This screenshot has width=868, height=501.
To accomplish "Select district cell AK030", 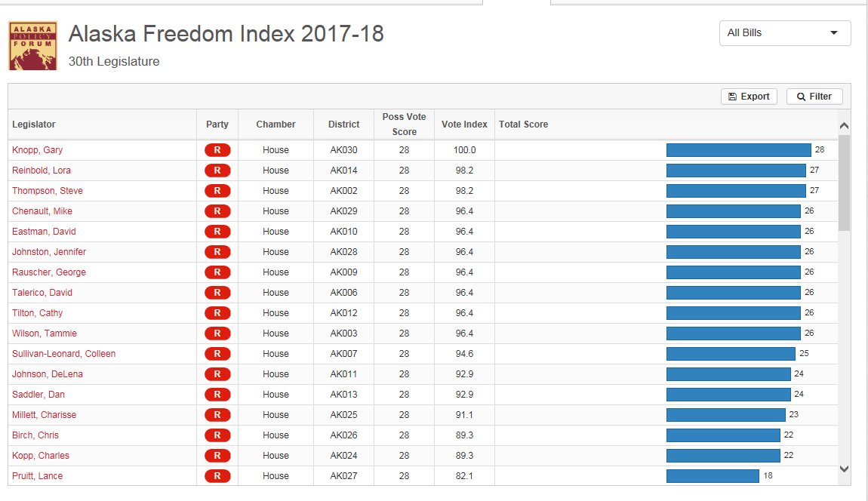I will [343, 150].
